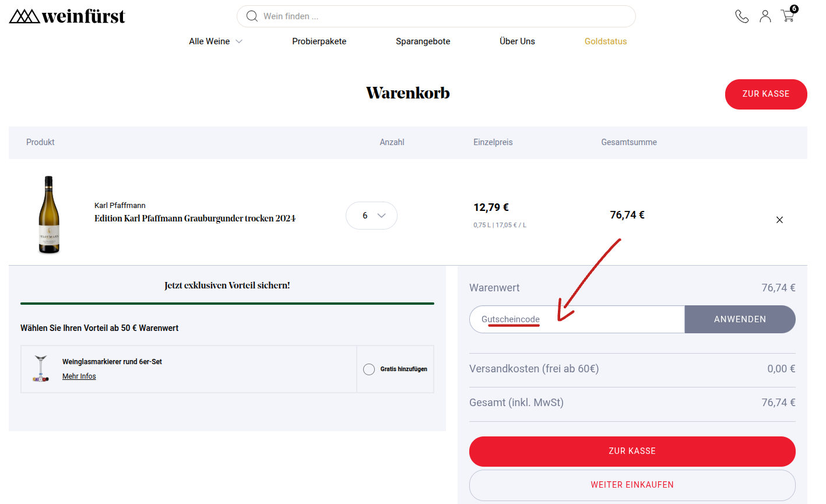The image size is (826, 504).
Task: Apply coupon with the ANWENDEN button
Action: pyautogui.click(x=740, y=319)
